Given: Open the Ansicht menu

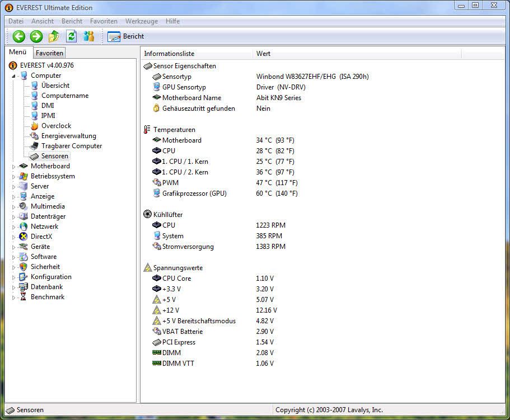Looking at the screenshot, I should 43,21.
